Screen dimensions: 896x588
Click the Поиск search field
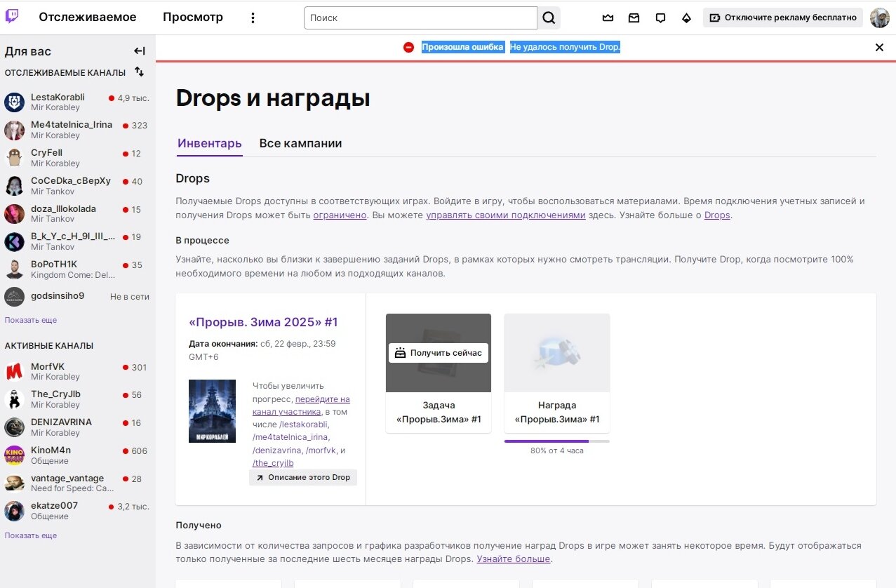[420, 18]
